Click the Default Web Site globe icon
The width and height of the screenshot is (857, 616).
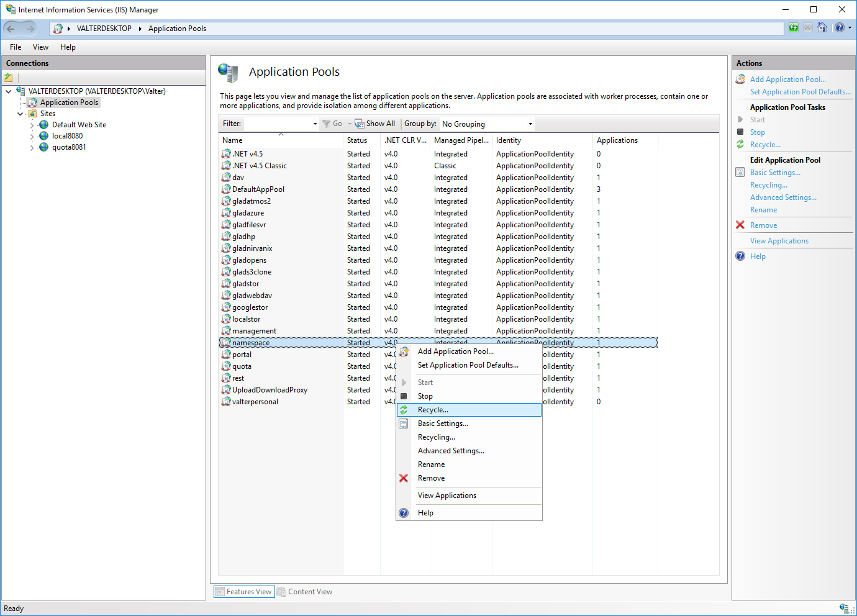tap(44, 125)
